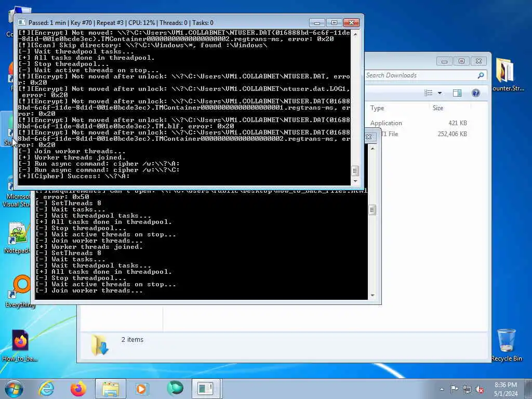The height and width of the screenshot is (399, 532).
Task: Toggle the preview pane button
Action: (457, 93)
